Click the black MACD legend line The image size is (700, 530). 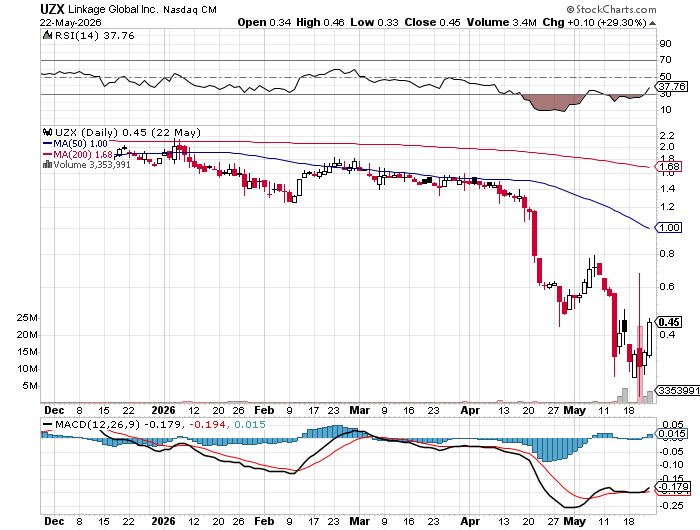pyautogui.click(x=47, y=424)
